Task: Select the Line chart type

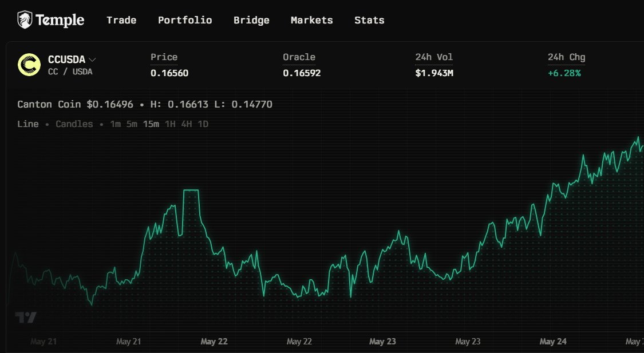Action: pyautogui.click(x=28, y=124)
